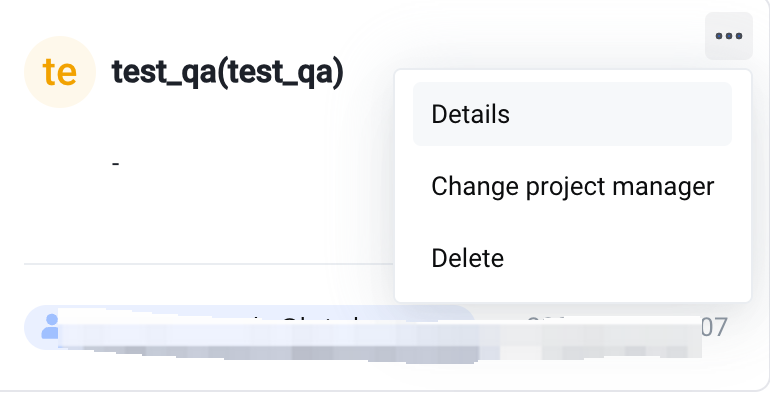Viewport: 770px width, 396px height.
Task: Click the highlighted first dropdown row
Action: (x=572, y=114)
